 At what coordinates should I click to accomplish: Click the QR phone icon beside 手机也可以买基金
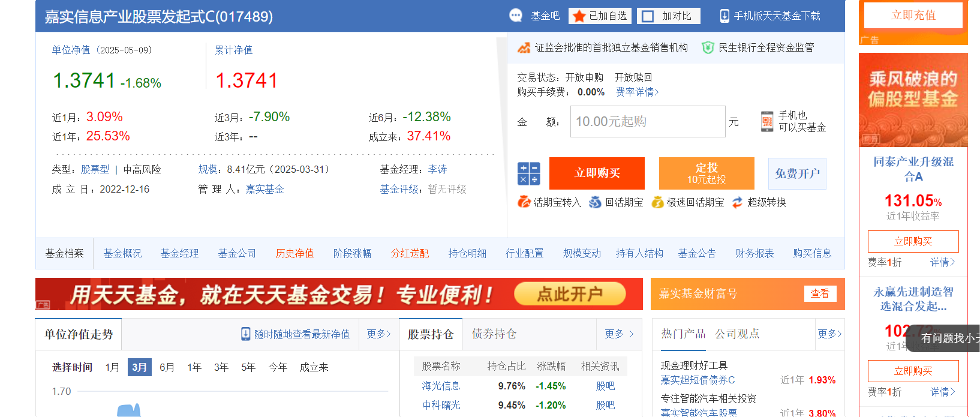point(767,121)
